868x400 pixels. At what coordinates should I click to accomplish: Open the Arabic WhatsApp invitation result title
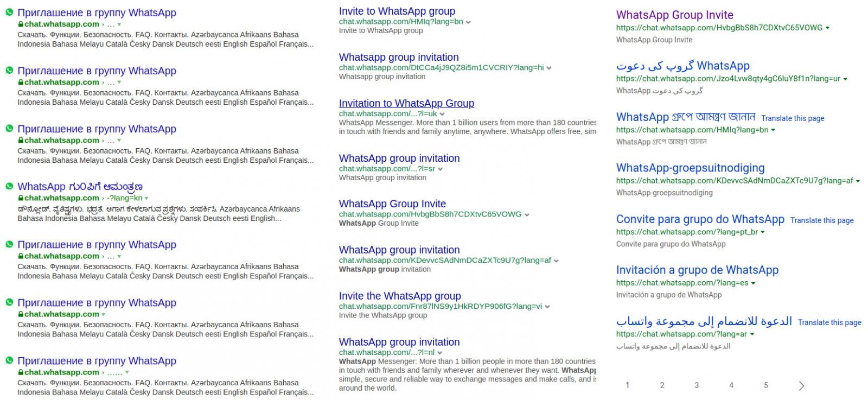click(704, 321)
